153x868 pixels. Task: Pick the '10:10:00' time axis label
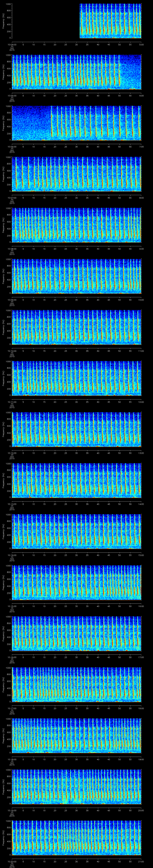tap(12, 351)
